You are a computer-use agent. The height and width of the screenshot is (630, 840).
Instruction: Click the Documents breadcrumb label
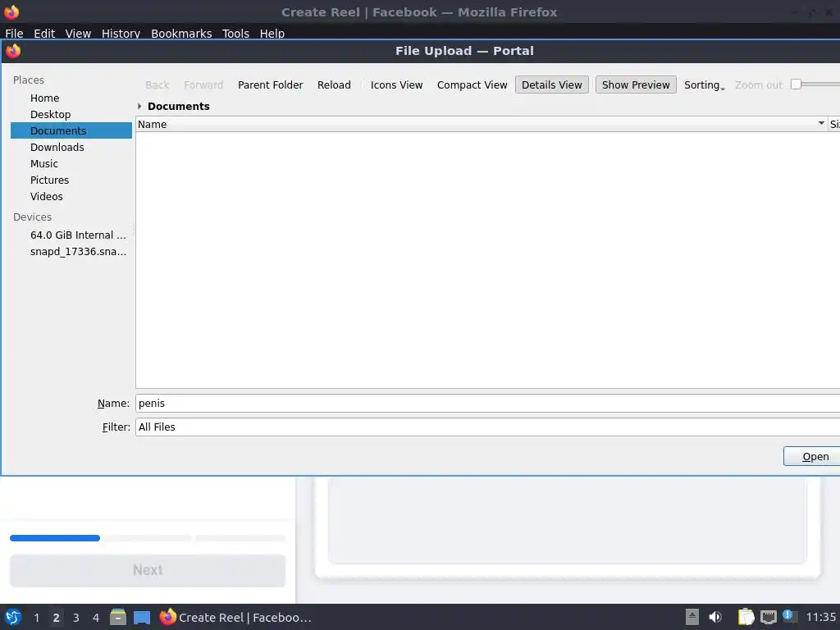coord(178,106)
